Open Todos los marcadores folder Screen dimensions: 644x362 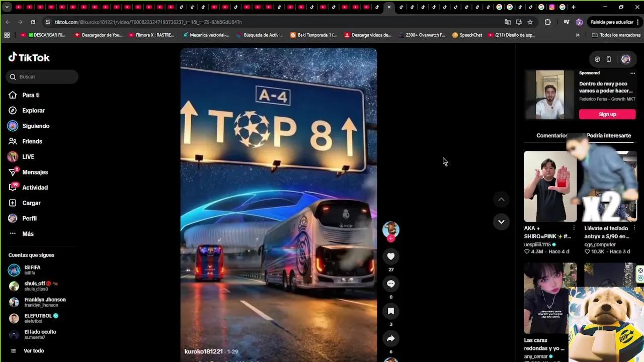pyautogui.click(x=616, y=35)
